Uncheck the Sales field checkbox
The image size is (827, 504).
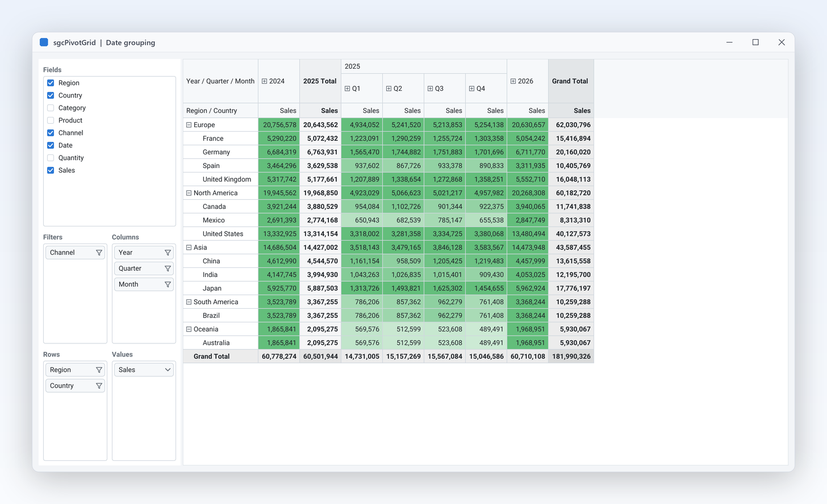coord(51,170)
